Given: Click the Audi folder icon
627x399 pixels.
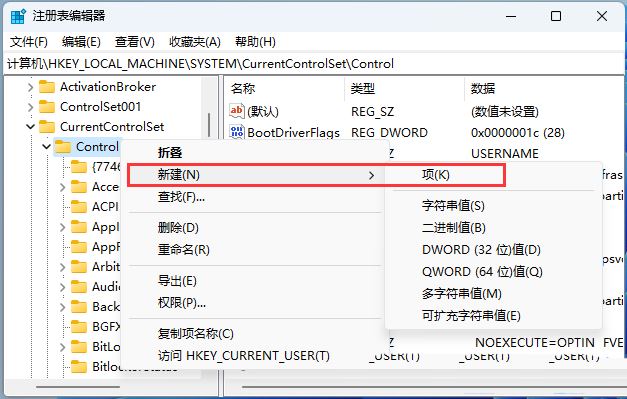Looking at the screenshot, I should [79, 287].
